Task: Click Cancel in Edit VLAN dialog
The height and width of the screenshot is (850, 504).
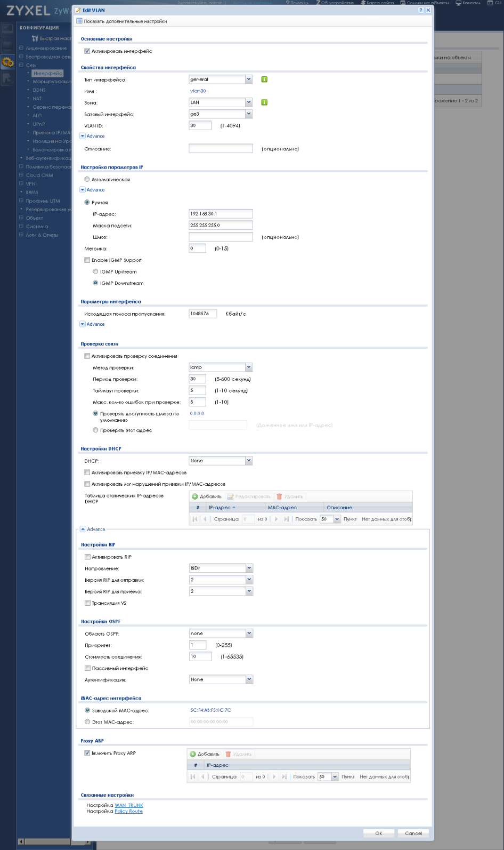Action: [x=413, y=833]
